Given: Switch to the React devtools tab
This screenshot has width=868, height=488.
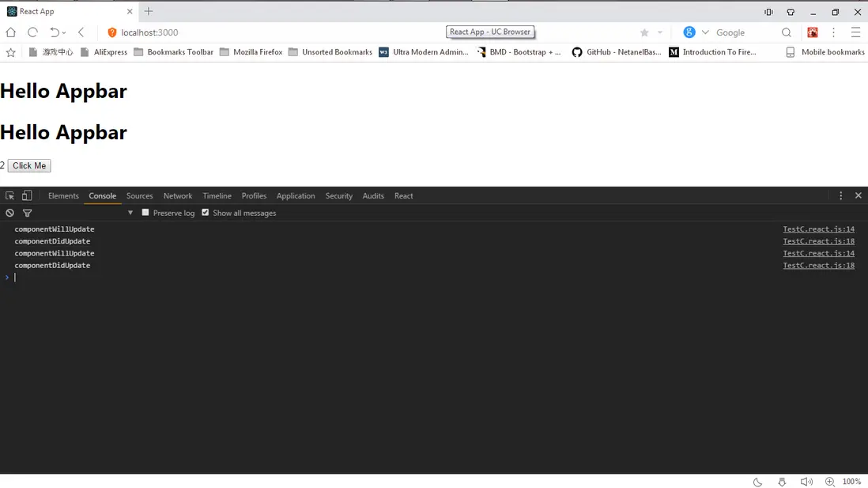Looking at the screenshot, I should tap(403, 195).
